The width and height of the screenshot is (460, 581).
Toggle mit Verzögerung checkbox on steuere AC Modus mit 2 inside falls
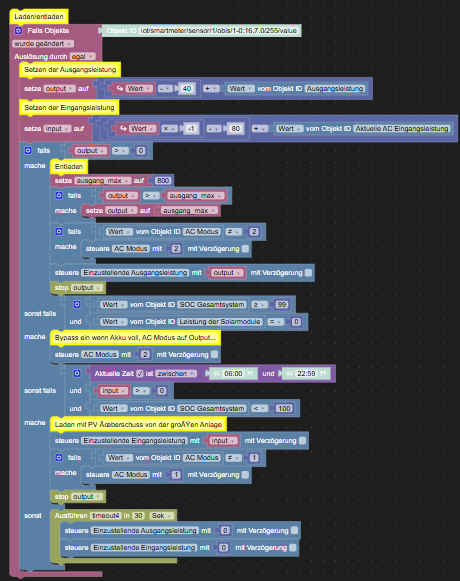(x=245, y=249)
